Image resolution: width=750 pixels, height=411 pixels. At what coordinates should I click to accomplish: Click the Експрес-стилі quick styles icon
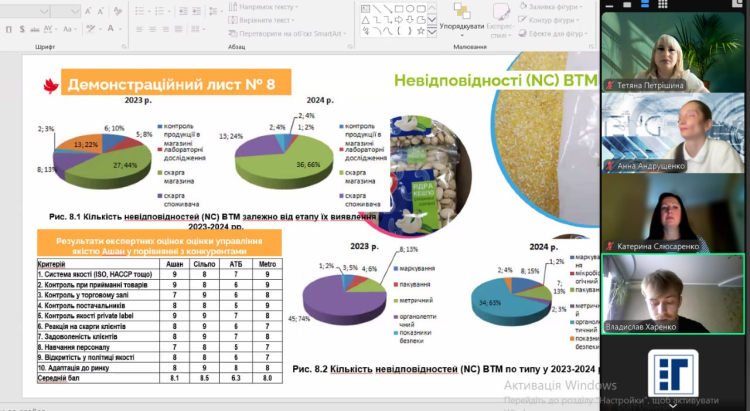click(500, 18)
